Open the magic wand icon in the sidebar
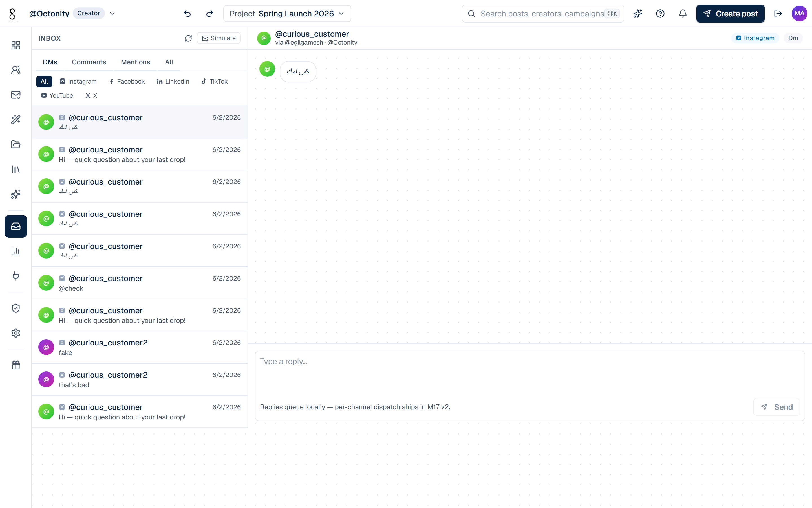812x508 pixels. [x=16, y=120]
